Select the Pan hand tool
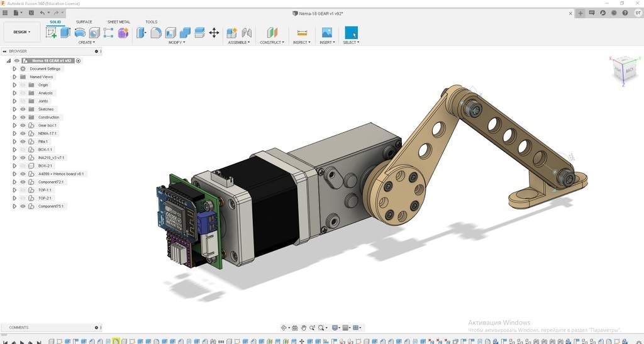 (304, 328)
